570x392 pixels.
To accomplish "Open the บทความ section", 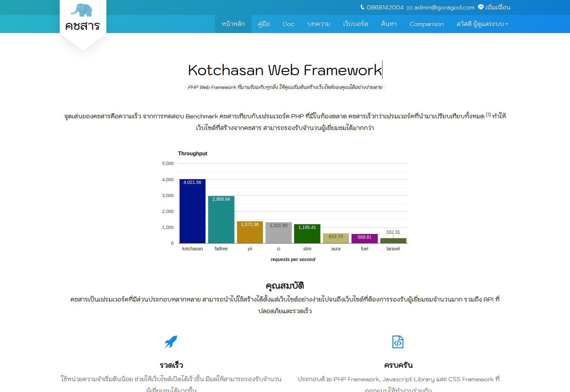I will (x=319, y=24).
